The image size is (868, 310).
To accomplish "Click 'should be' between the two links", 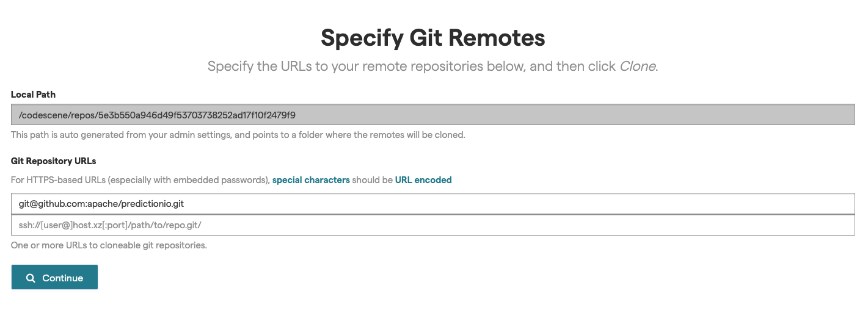I will 373,180.
